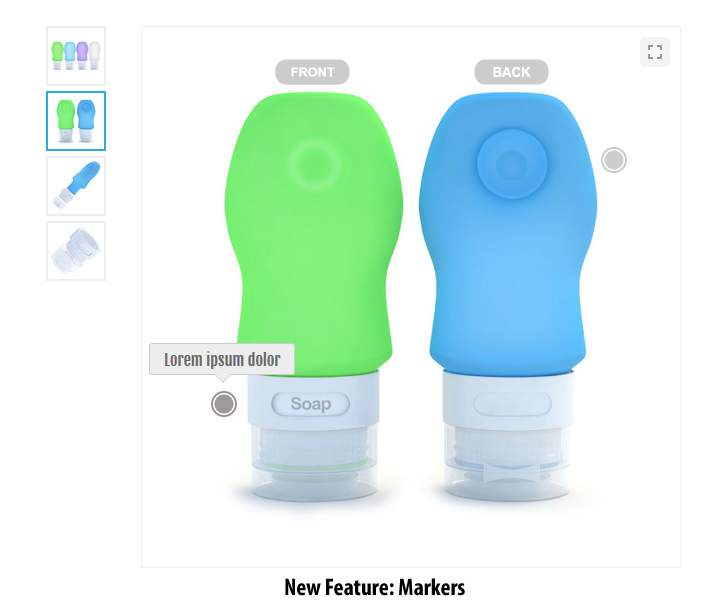Select the tilted blue bottle thumbnail

point(76,186)
